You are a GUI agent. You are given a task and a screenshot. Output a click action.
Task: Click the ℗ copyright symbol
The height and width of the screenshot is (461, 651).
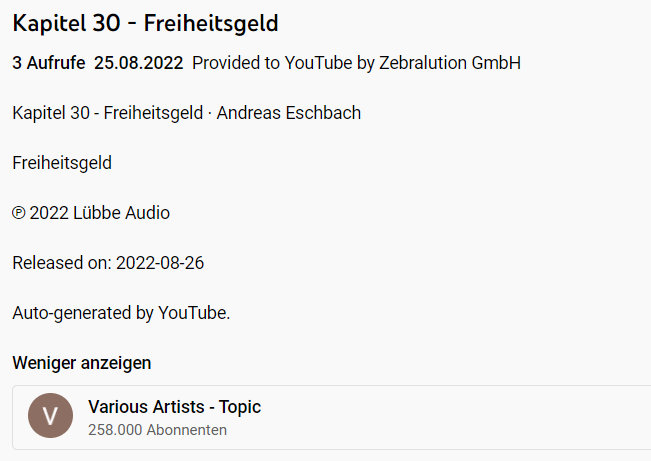(x=19, y=213)
